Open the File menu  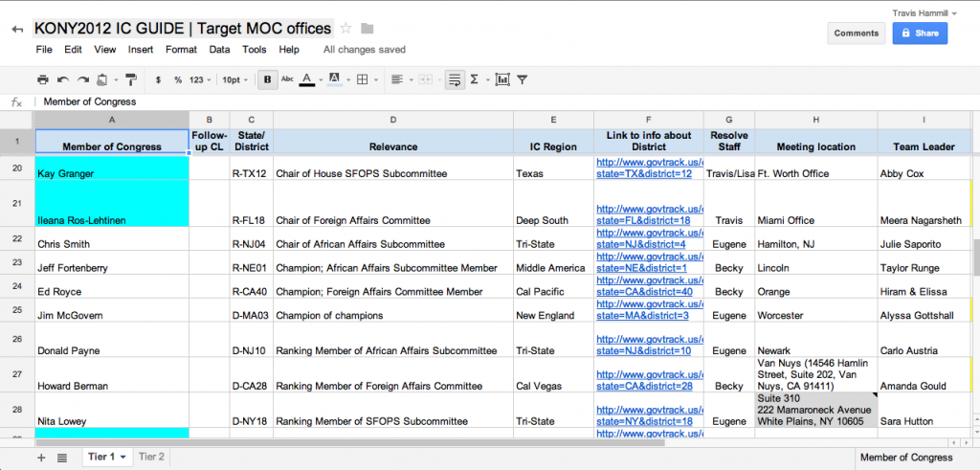tap(44, 50)
